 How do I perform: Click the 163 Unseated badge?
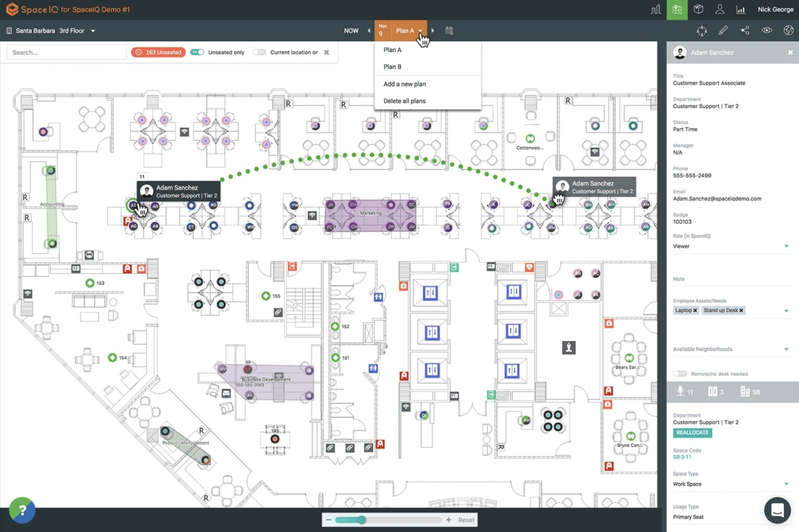(x=158, y=52)
